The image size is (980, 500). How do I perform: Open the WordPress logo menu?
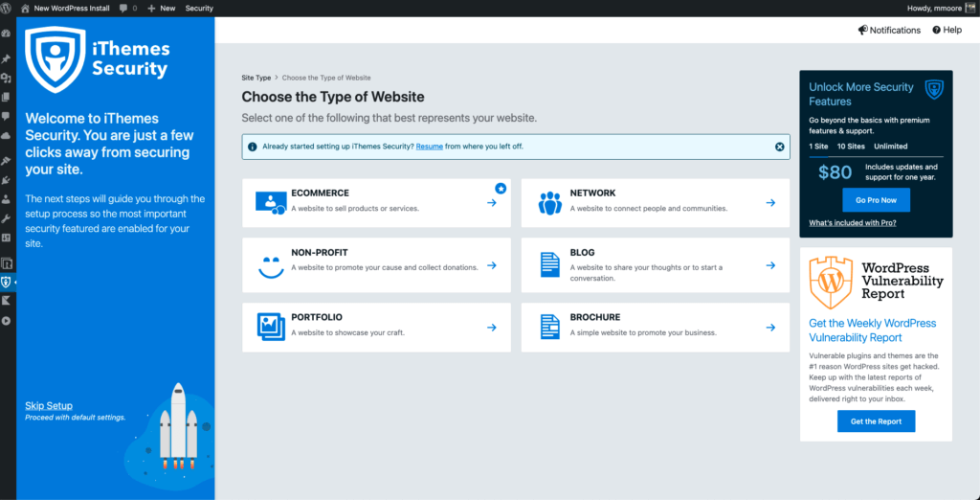coord(7,8)
